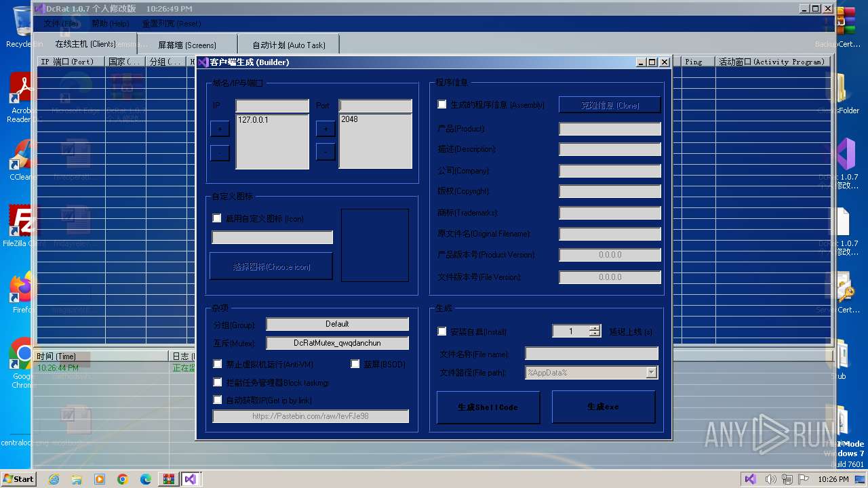This screenshot has height=488, width=868.
Task: Enable the custom icon (Icon) checkbox
Action: click(x=217, y=218)
